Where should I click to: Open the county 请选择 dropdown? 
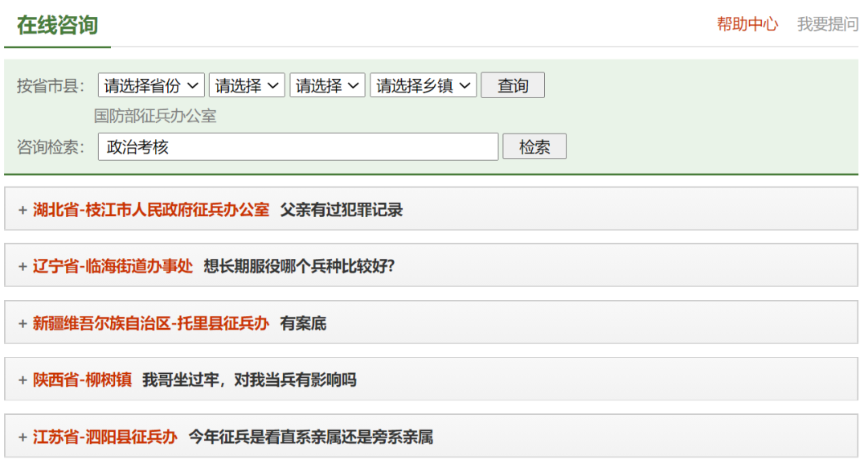[x=327, y=85]
